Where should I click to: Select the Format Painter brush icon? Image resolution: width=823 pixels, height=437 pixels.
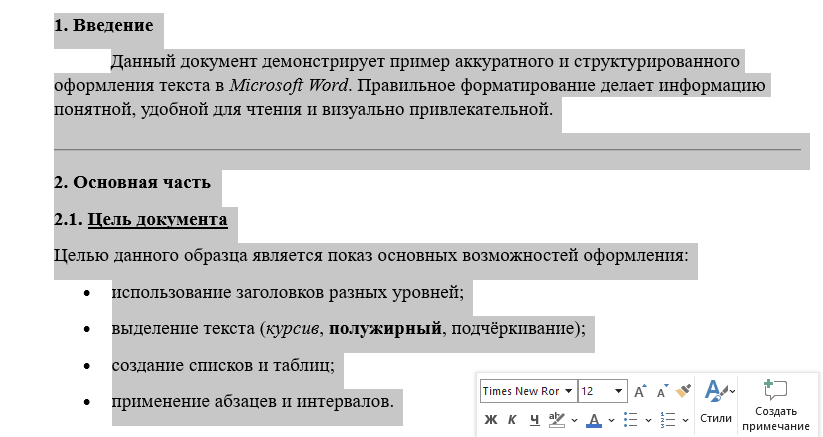pos(683,391)
